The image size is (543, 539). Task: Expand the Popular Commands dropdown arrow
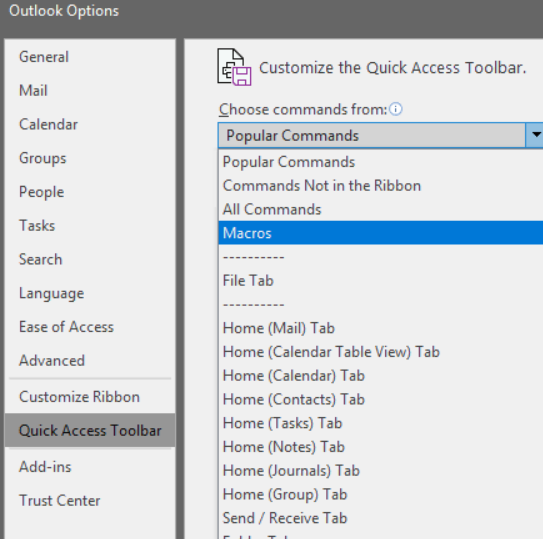click(535, 135)
